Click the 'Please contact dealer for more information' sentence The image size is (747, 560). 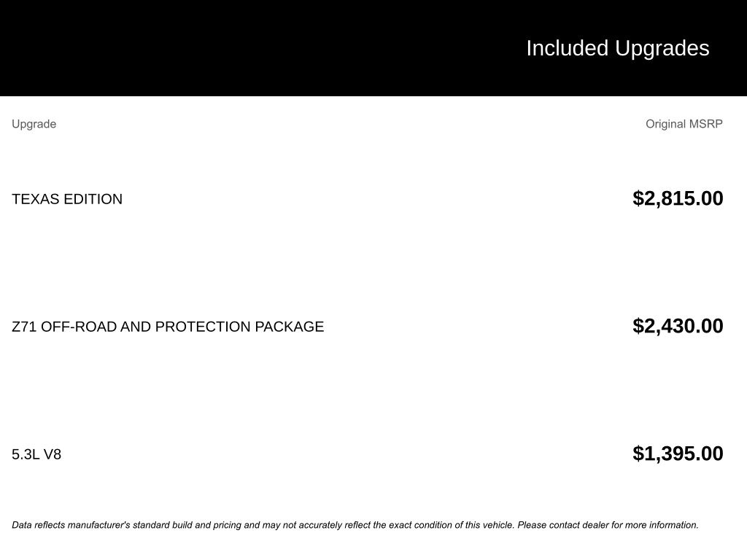coord(608,525)
